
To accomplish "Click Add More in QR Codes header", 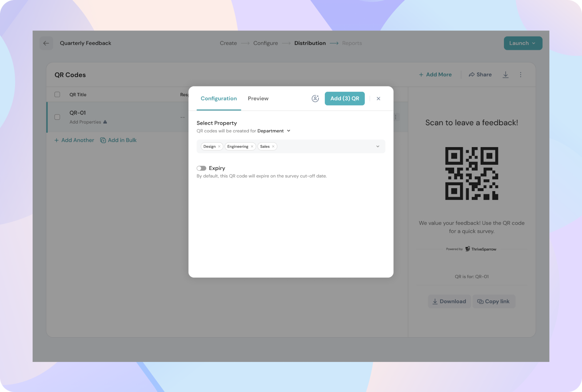I will click(435, 75).
